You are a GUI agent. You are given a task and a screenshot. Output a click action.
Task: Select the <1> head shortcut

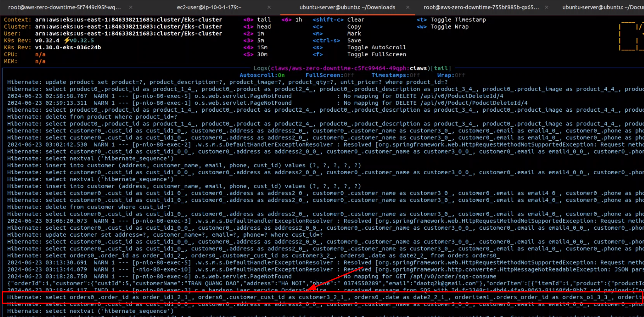coord(257,27)
